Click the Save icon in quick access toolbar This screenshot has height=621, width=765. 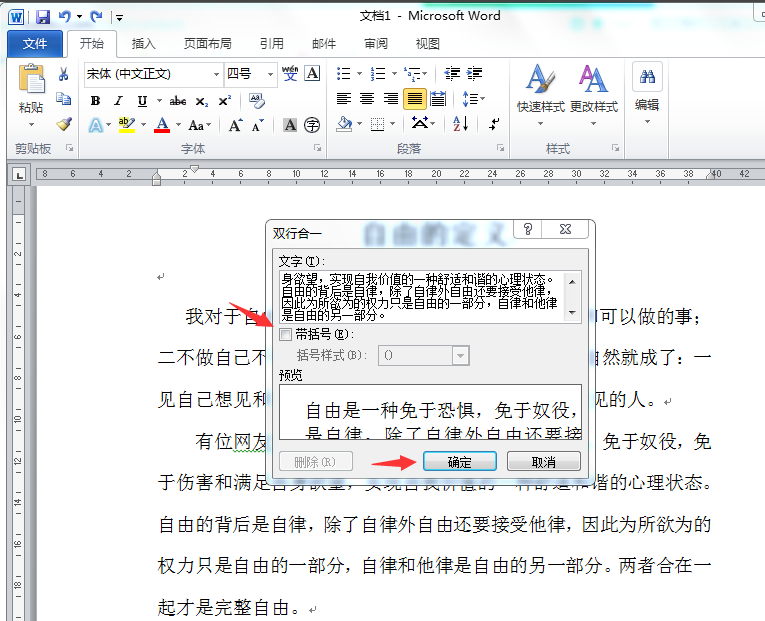43,17
